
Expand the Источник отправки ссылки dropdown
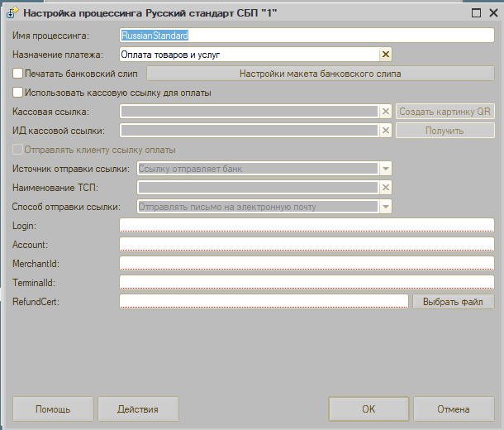click(x=385, y=169)
